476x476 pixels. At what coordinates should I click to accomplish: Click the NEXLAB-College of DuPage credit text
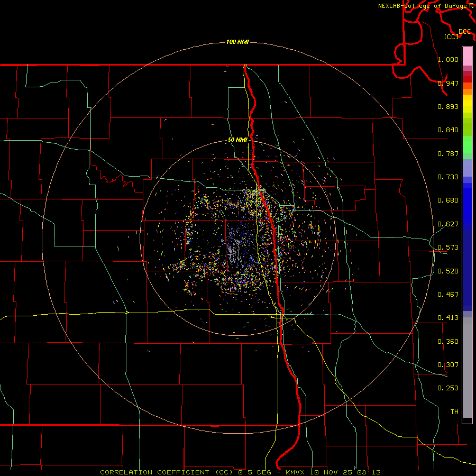424,6
